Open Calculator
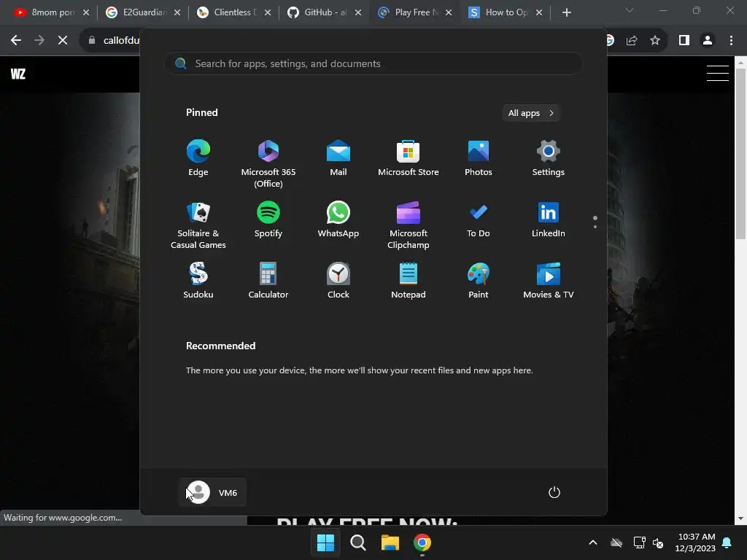The image size is (747, 560). (x=268, y=281)
